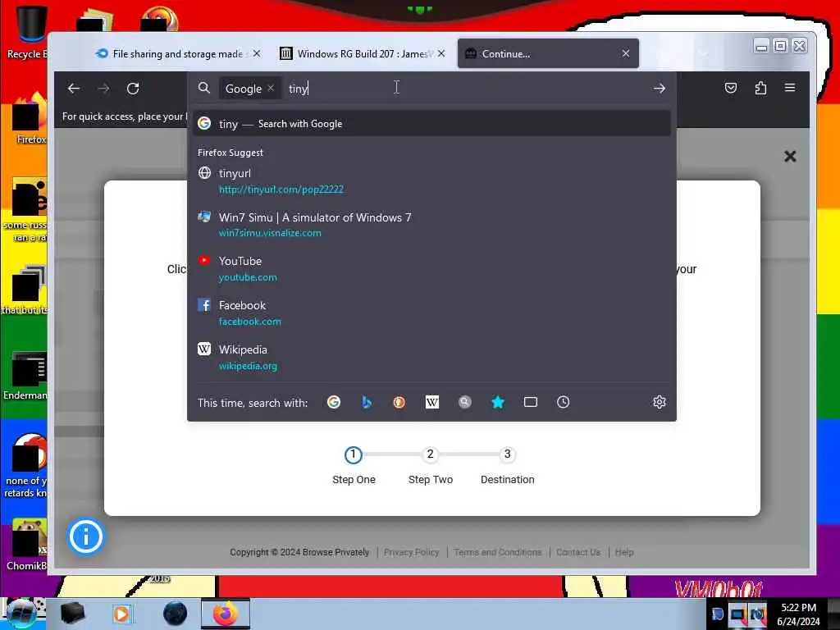Click the taskbar clock showing 5:22 PM
The width and height of the screenshot is (840, 630).
tap(798, 614)
